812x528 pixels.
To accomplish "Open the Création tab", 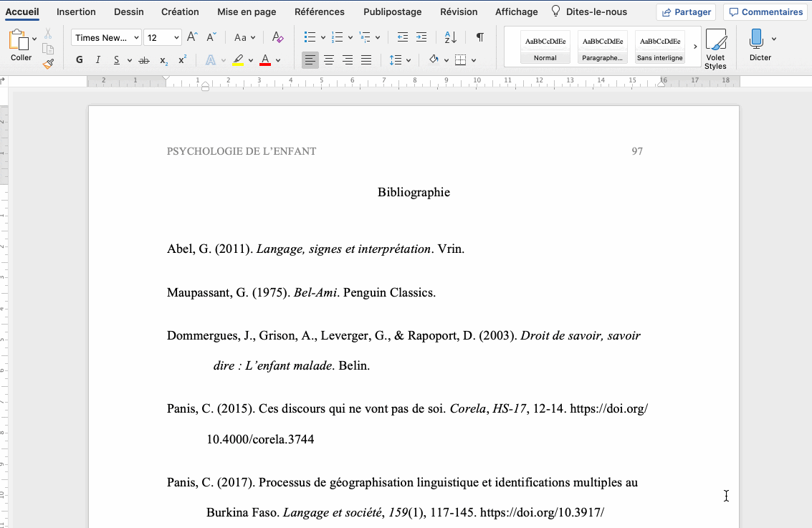I will click(180, 11).
